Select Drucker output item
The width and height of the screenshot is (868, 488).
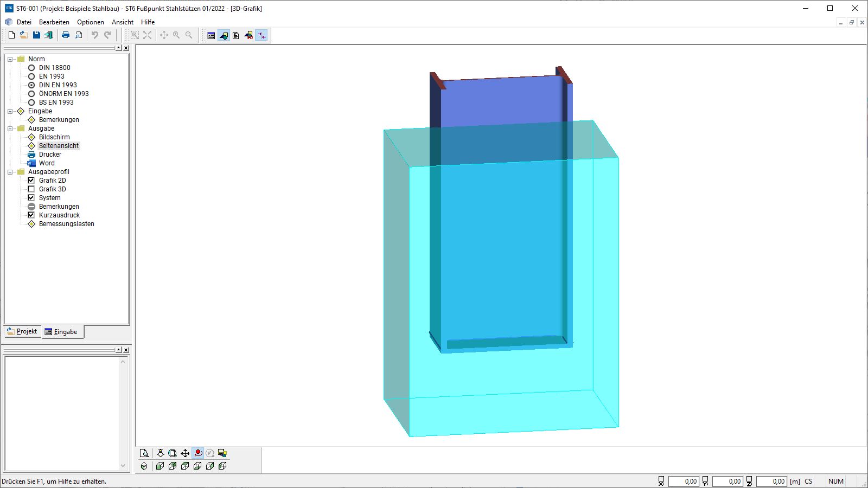tap(50, 155)
